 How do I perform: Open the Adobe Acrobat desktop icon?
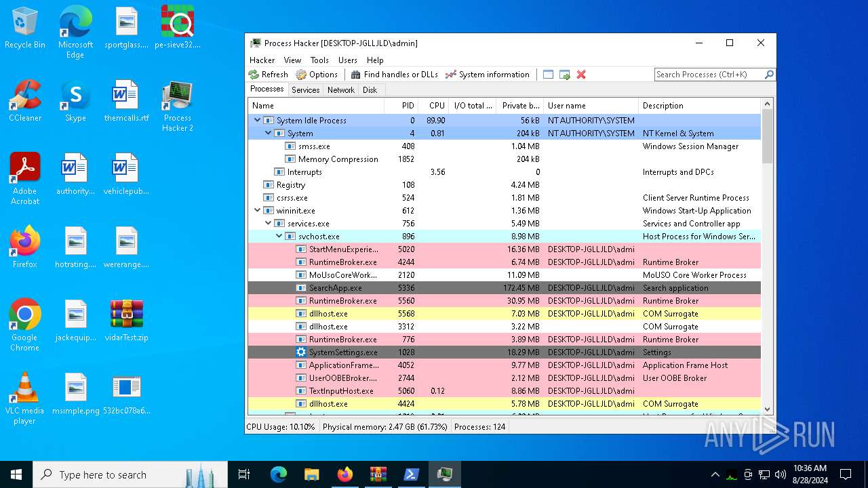[x=25, y=179]
